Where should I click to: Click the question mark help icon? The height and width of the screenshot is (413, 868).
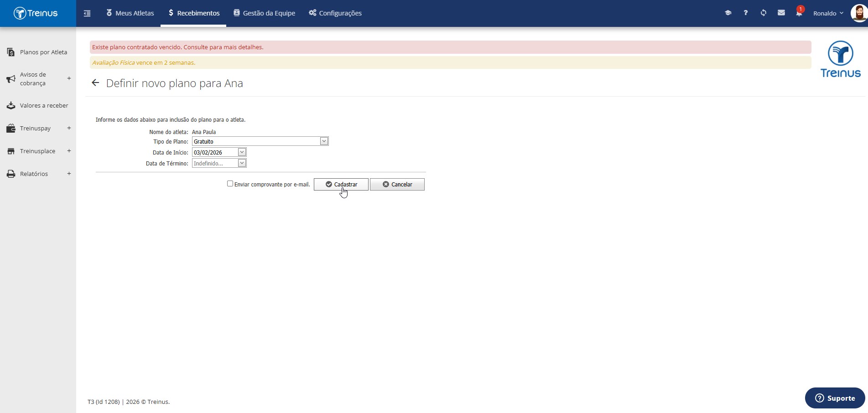coord(746,13)
